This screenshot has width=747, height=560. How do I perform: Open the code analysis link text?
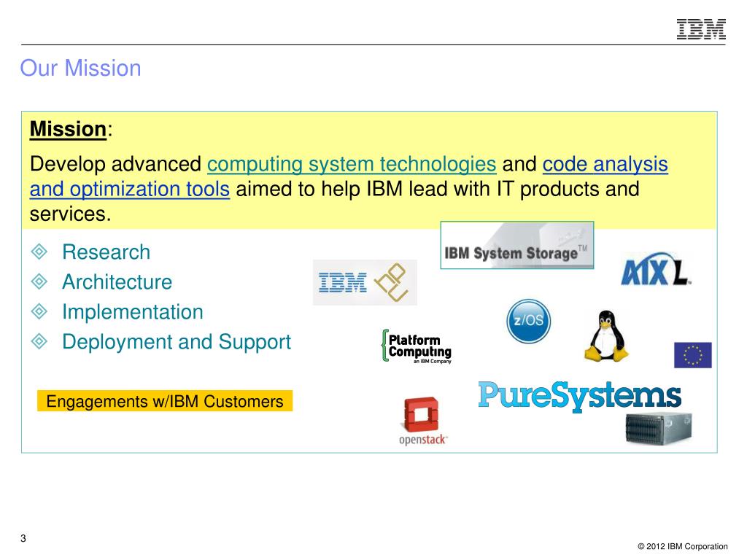(x=605, y=164)
